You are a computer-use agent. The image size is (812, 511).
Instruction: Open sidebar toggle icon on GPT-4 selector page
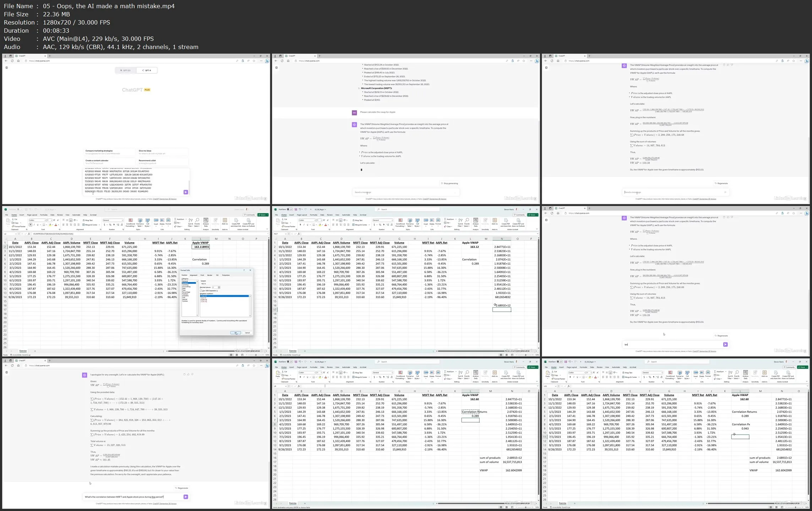click(x=6, y=67)
